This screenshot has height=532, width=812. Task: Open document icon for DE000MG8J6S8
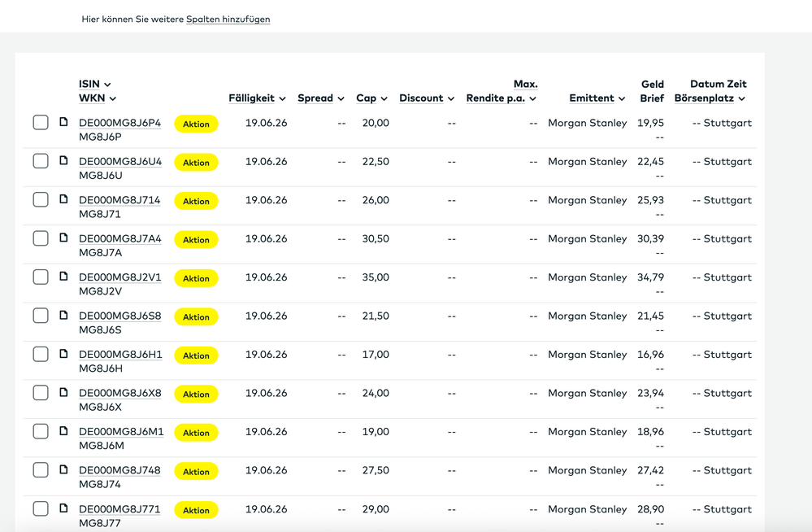(x=63, y=315)
